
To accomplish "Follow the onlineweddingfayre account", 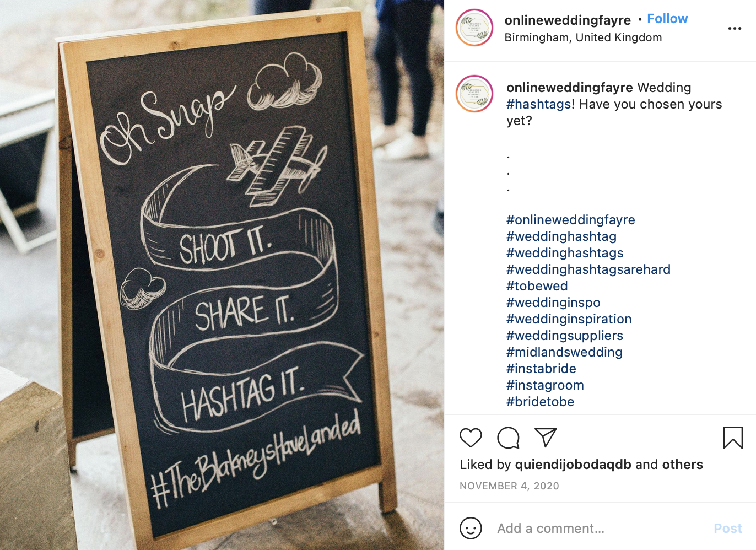I will tap(667, 19).
